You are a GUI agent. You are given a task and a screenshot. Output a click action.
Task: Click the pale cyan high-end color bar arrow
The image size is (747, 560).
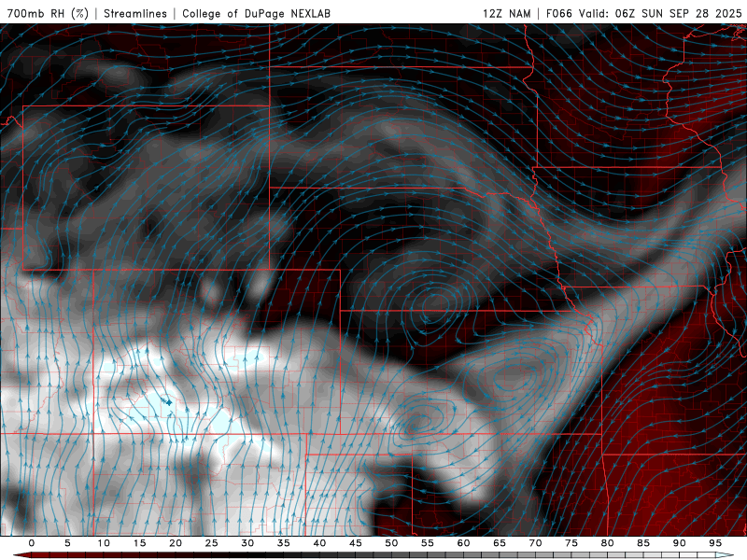tap(726, 555)
